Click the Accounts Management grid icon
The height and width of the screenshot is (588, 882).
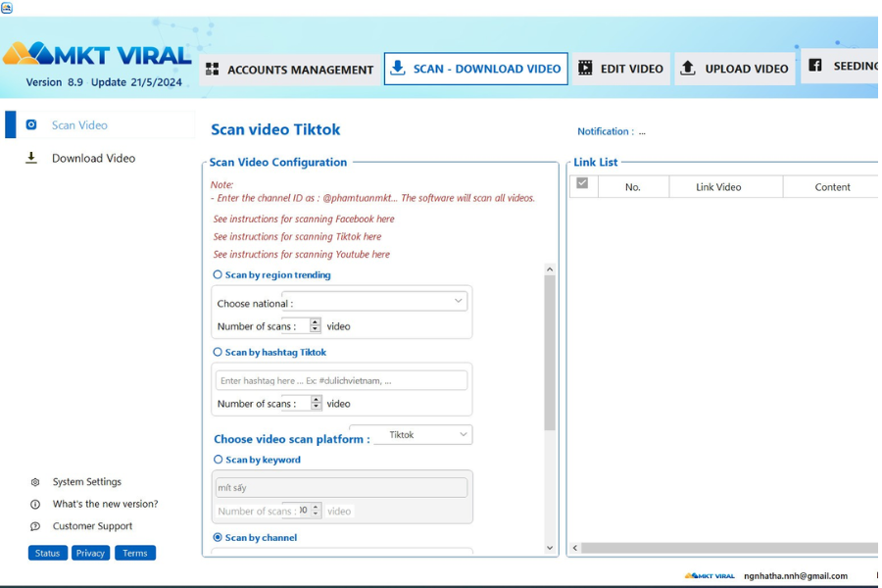[212, 70]
